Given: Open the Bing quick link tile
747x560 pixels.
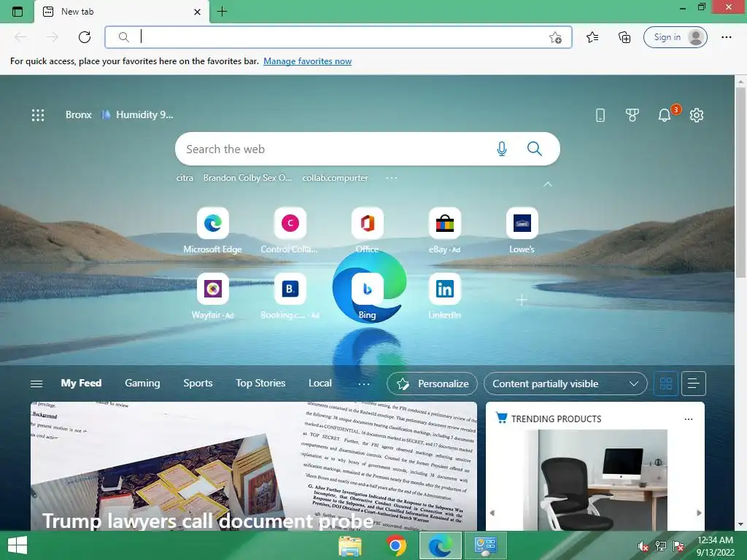Looking at the screenshot, I should pos(367,296).
